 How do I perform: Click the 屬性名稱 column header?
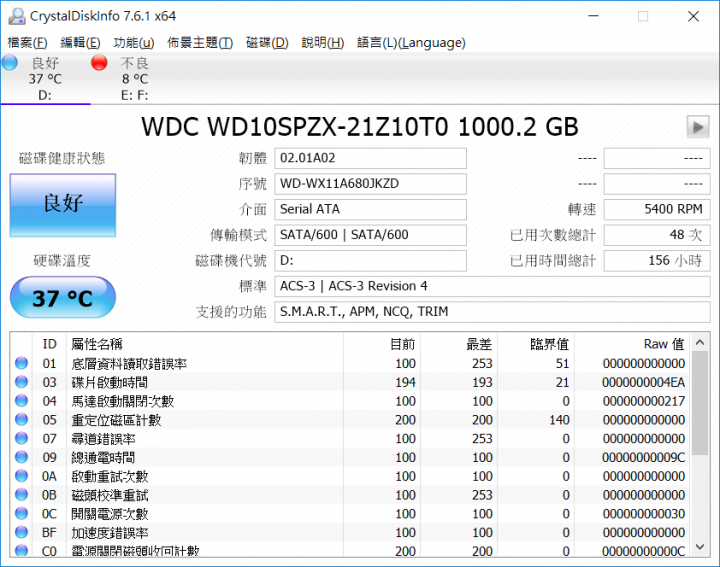point(205,344)
